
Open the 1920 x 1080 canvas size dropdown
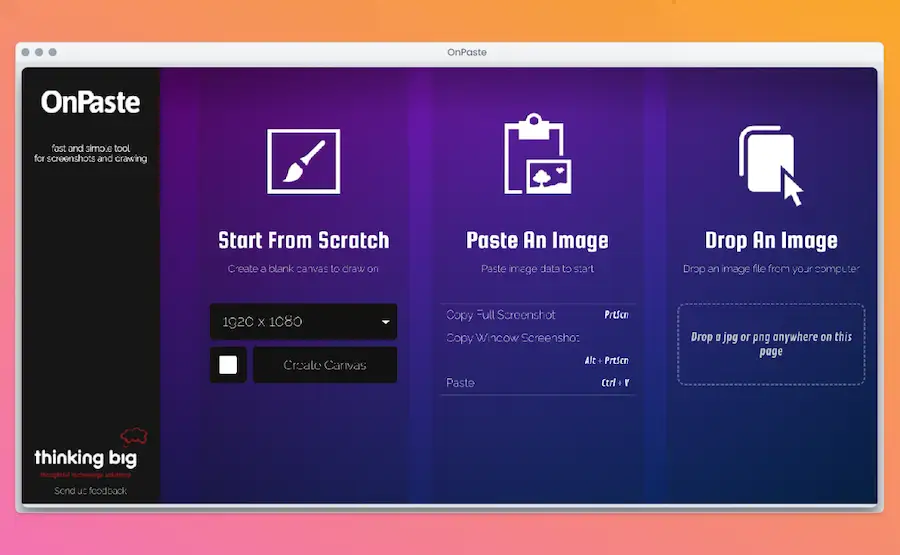coord(304,321)
